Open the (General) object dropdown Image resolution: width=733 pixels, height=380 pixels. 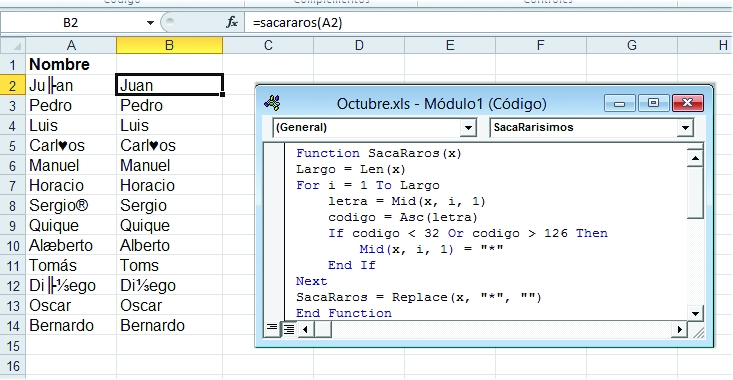click(x=467, y=128)
